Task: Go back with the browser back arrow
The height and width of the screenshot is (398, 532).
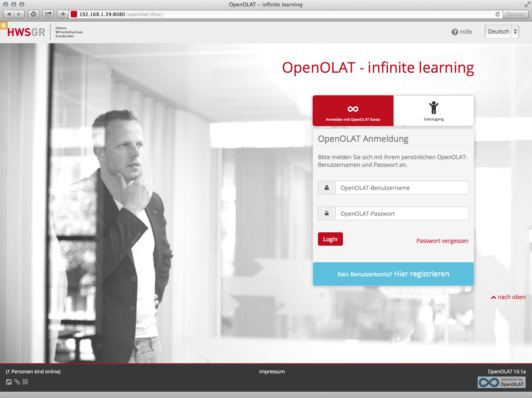Action: pyautogui.click(x=9, y=14)
